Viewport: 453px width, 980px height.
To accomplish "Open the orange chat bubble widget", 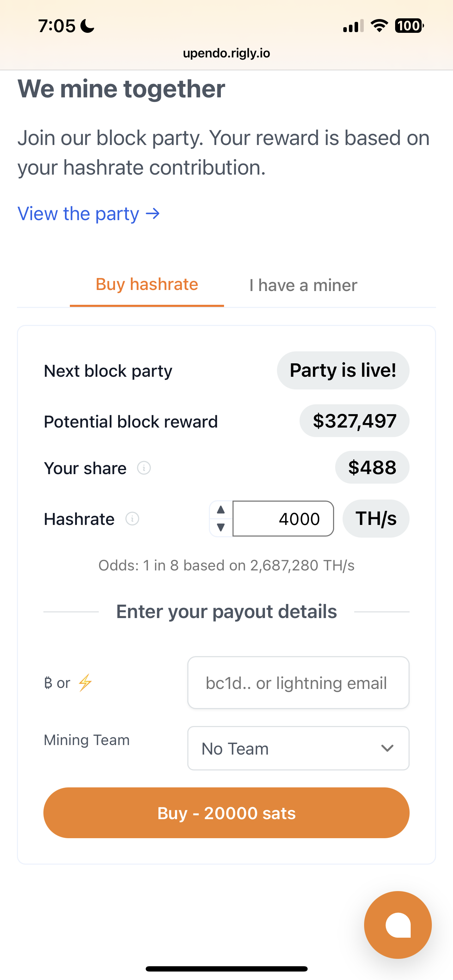I will pos(398,925).
